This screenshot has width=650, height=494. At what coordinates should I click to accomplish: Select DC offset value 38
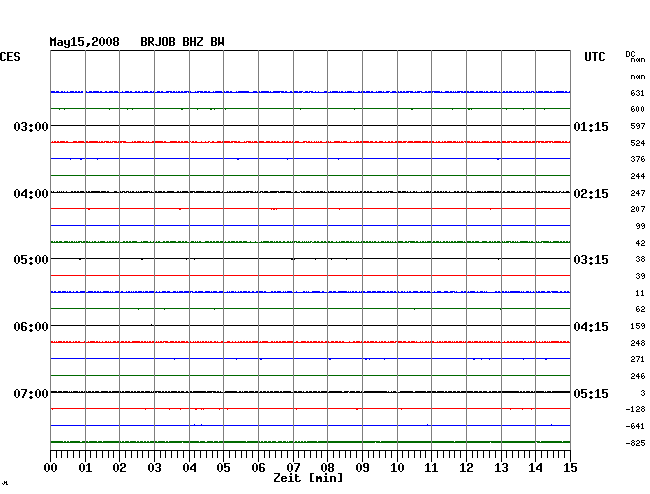640,259
